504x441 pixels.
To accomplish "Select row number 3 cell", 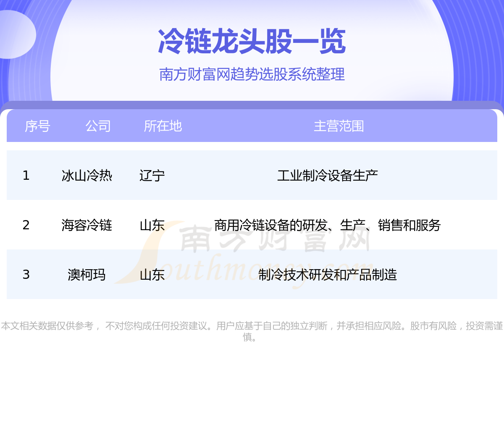I will (x=26, y=274).
